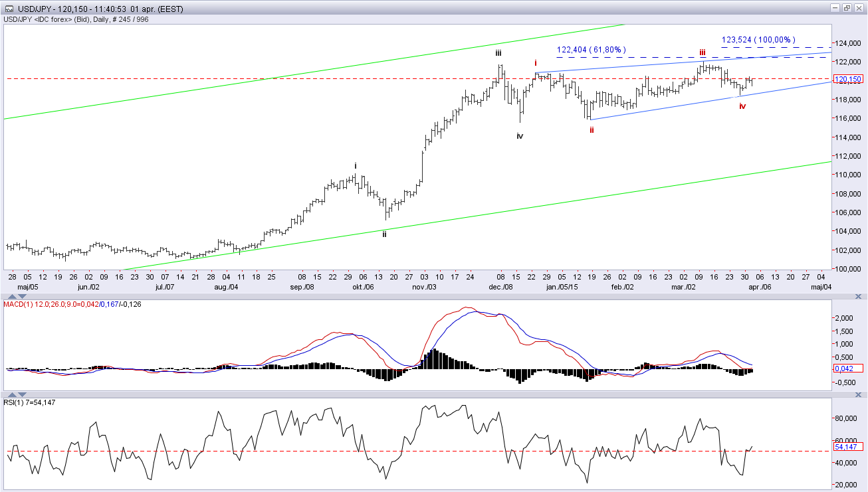Close the MACD indicator panel
This screenshot has width=868, height=492.
[x=858, y=296]
